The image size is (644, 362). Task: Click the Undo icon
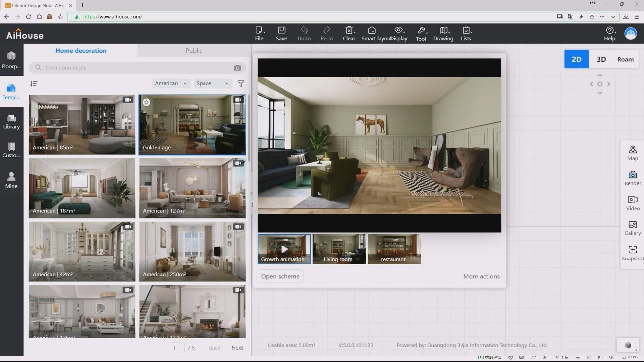(x=304, y=33)
